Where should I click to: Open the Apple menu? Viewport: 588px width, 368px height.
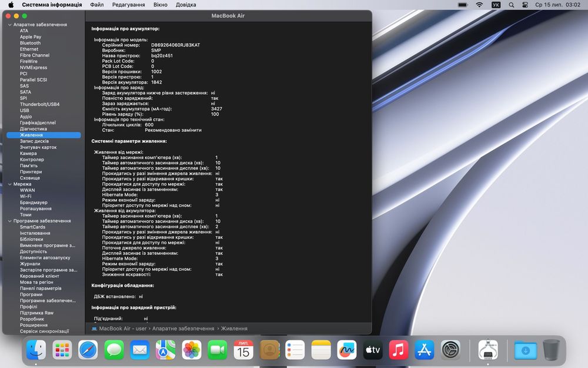[11, 5]
